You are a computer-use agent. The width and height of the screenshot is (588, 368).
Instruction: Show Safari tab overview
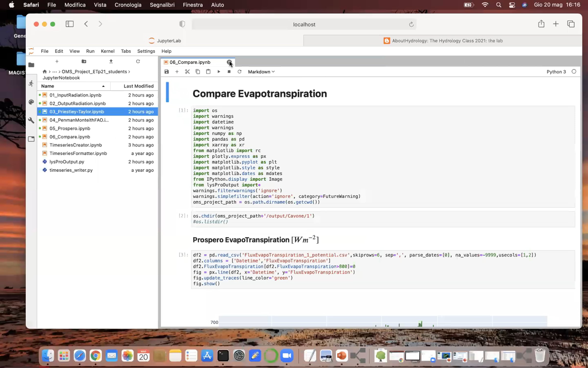click(x=571, y=24)
